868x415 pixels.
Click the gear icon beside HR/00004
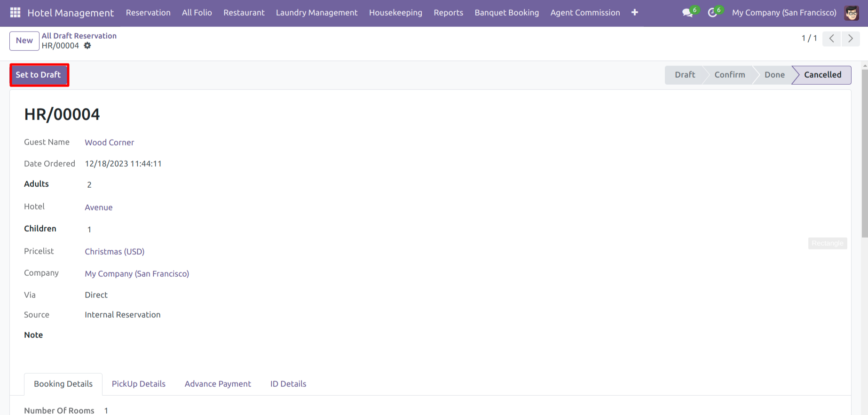point(87,46)
